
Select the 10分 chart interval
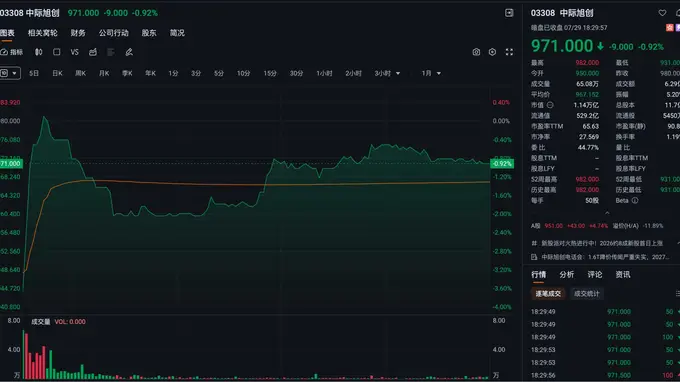click(x=243, y=73)
